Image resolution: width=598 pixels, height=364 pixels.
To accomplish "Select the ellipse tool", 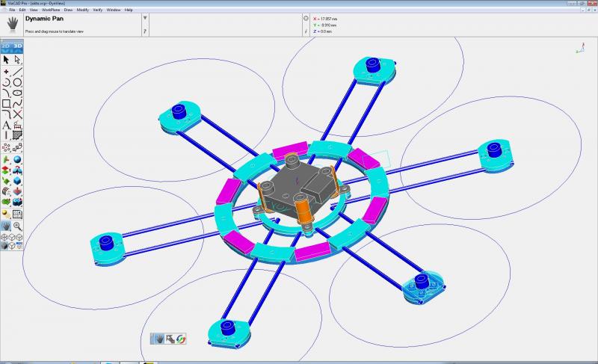I will 17,93.
